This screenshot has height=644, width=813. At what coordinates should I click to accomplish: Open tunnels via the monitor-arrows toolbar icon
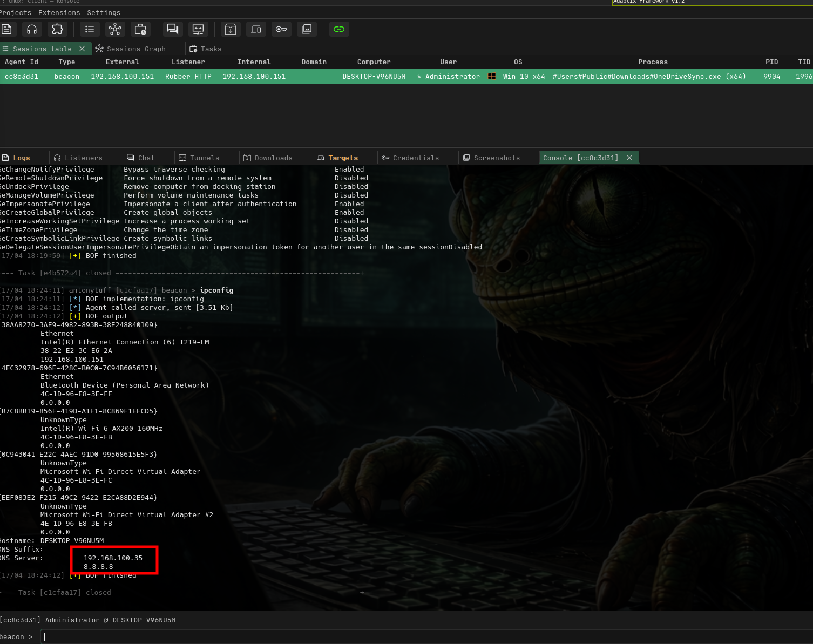pos(198,29)
